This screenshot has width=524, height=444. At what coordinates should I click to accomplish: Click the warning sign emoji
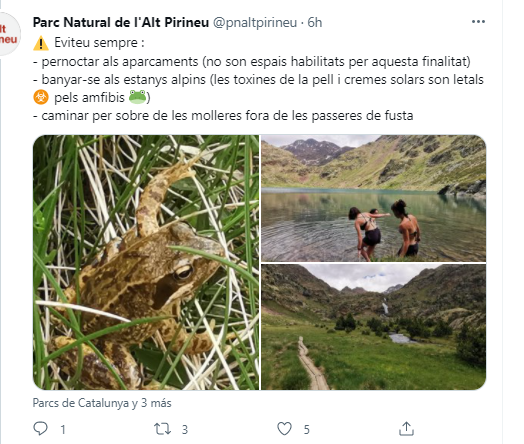pos(41,43)
